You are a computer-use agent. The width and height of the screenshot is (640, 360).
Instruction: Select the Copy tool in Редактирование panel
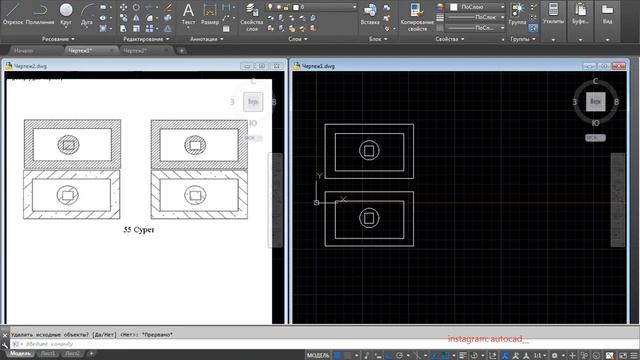pos(123,18)
